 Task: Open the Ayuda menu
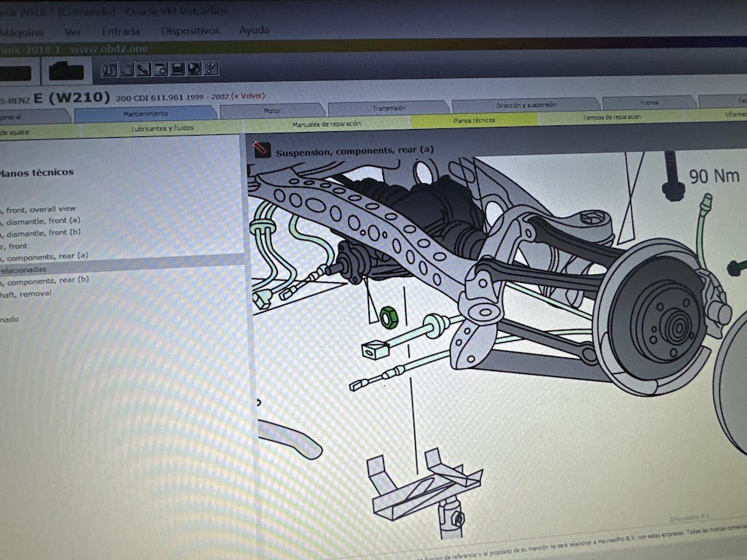[x=254, y=30]
